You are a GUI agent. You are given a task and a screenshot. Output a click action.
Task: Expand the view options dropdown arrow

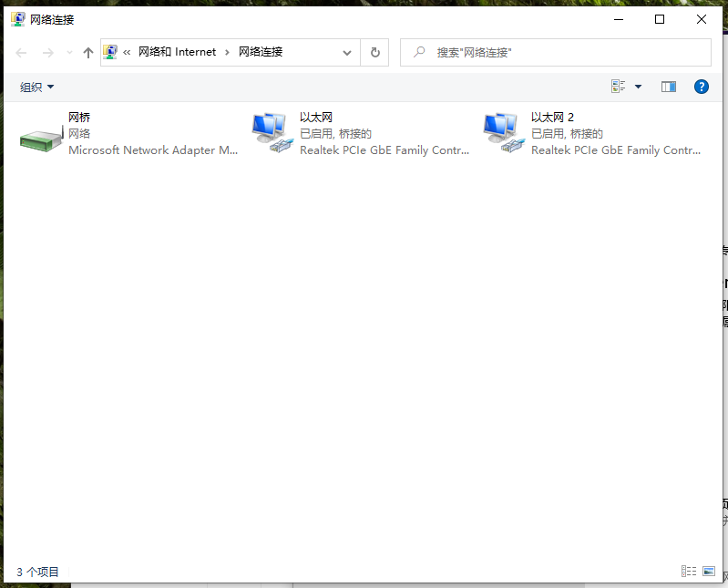pyautogui.click(x=638, y=87)
